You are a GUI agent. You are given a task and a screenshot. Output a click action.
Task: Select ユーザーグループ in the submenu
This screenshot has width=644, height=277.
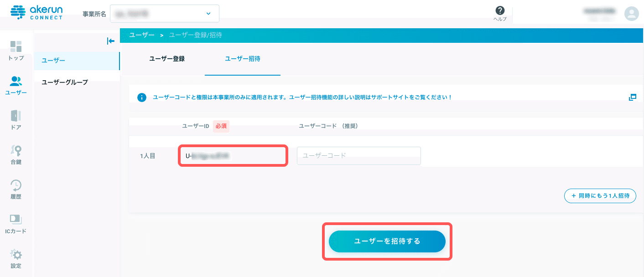[65, 82]
